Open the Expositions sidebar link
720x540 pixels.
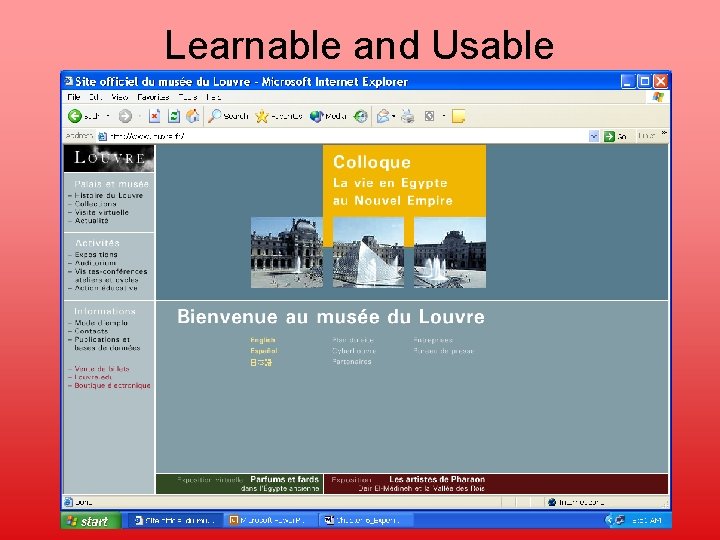(x=96, y=254)
